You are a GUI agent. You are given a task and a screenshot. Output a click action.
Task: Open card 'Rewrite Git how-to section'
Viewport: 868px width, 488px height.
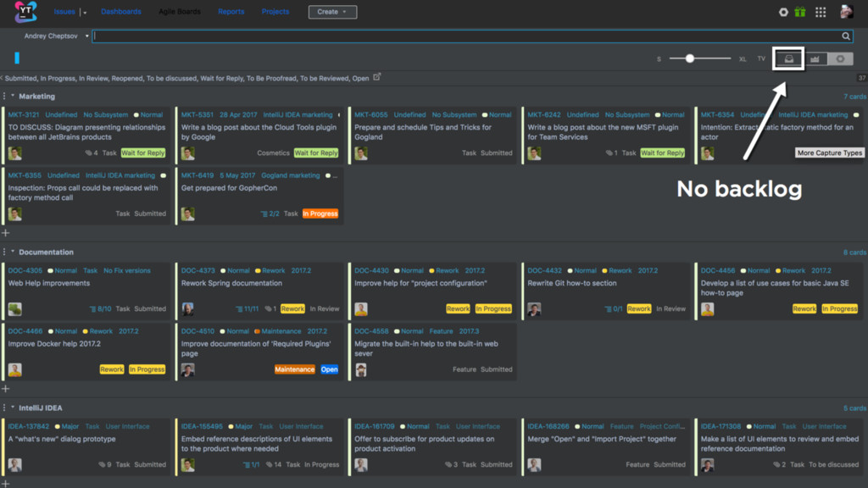click(x=572, y=283)
